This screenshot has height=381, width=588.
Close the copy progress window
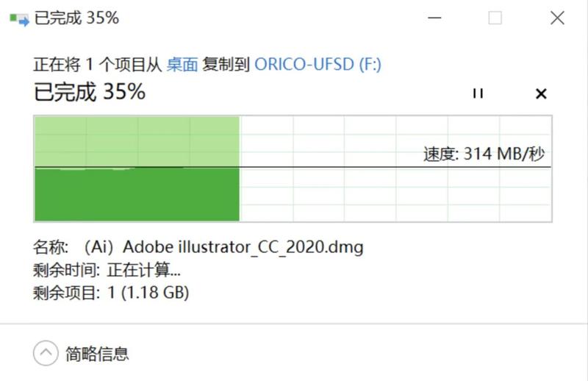pos(557,18)
